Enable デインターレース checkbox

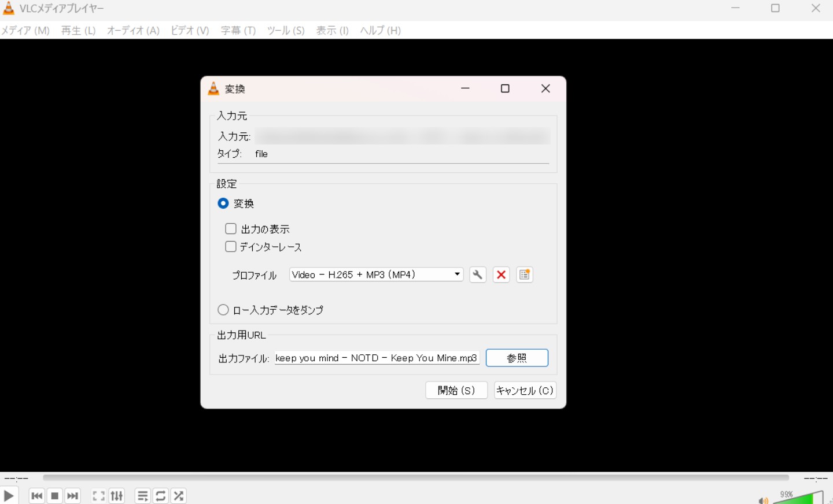[231, 247]
